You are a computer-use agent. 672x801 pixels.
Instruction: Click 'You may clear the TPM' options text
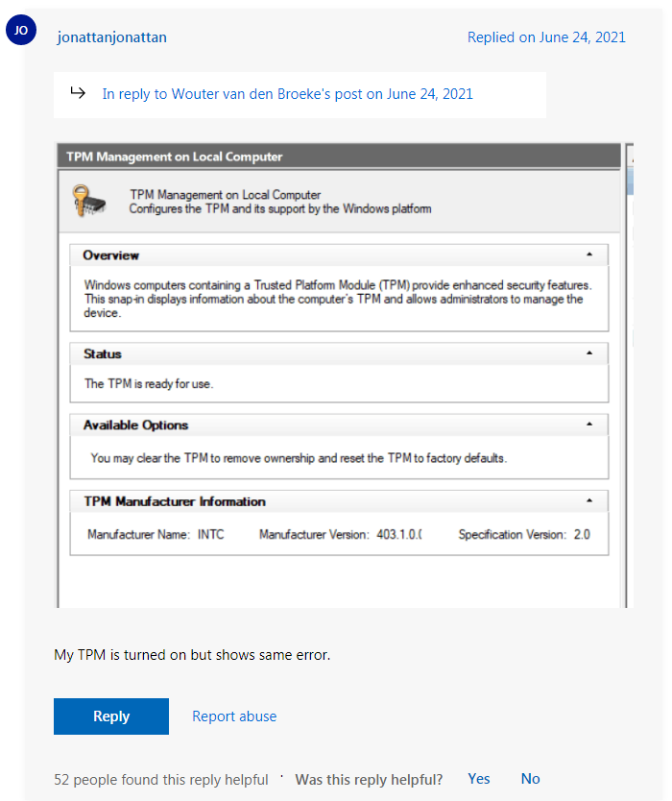[299, 458]
